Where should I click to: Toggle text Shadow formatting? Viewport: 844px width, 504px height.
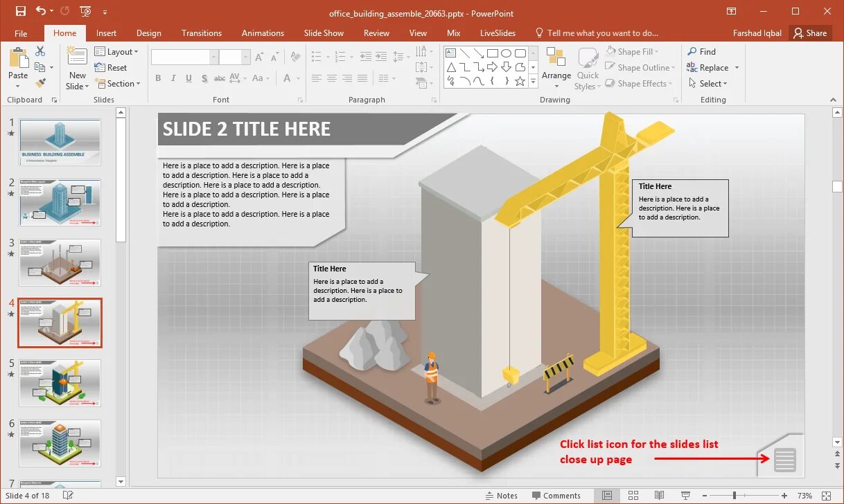[x=204, y=78]
